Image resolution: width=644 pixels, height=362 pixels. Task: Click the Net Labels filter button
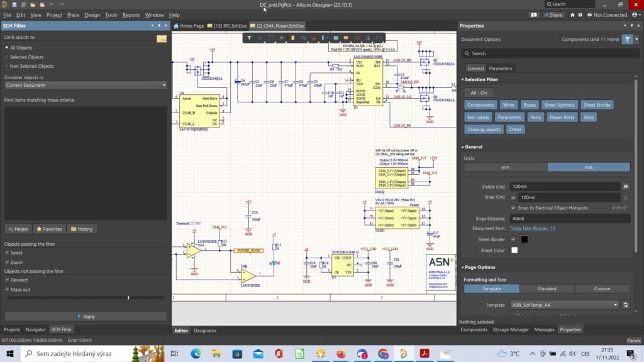coord(478,117)
